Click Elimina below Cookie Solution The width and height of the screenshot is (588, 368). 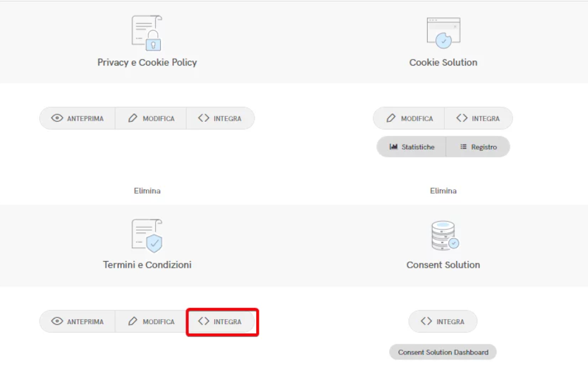pyautogui.click(x=443, y=190)
